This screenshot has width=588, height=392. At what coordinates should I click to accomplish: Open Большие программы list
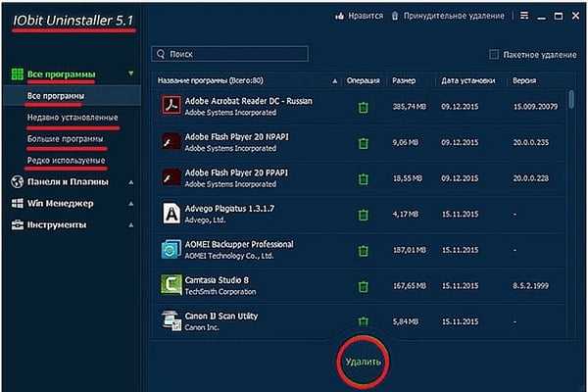point(65,139)
